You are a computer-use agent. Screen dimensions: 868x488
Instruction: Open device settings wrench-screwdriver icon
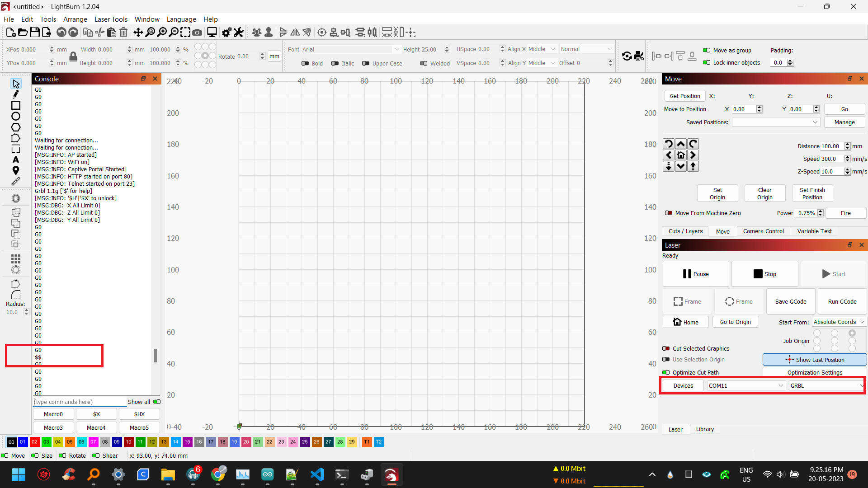point(239,33)
